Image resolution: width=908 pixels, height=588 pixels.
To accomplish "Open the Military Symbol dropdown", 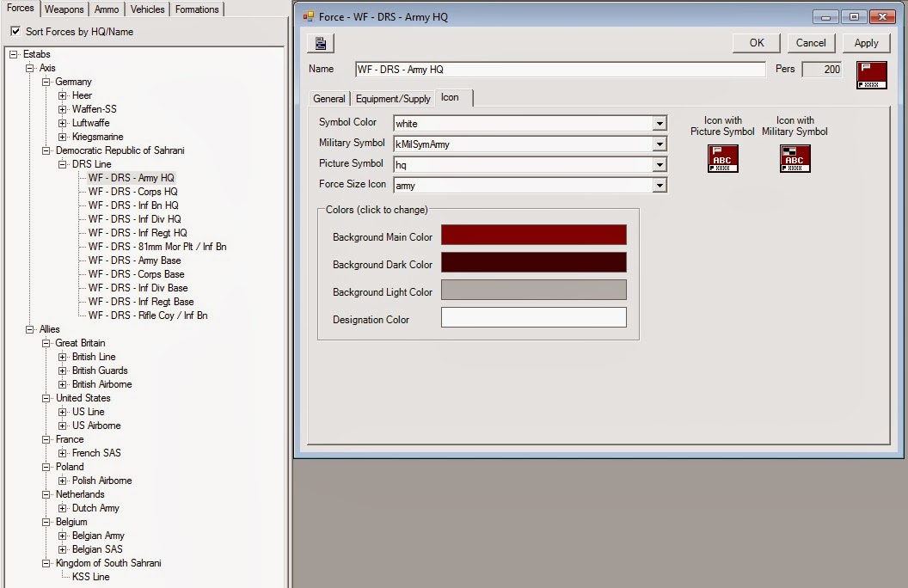I will click(x=659, y=143).
